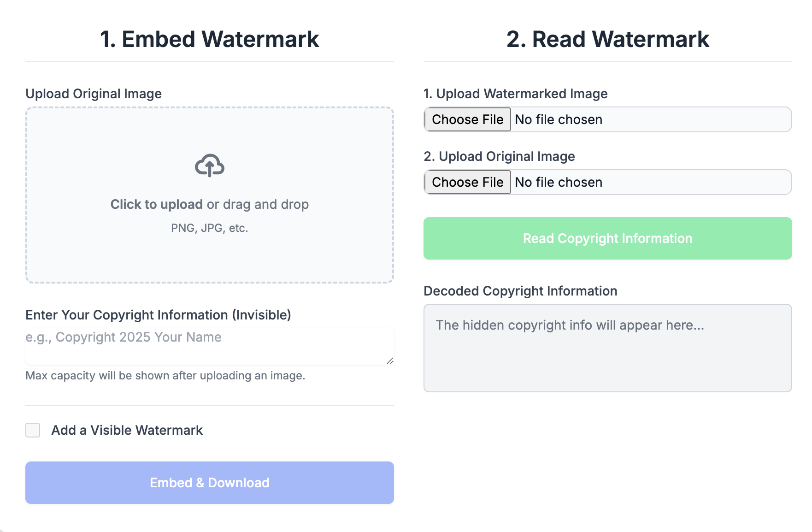This screenshot has height=532, width=812.
Task: Click the 'Max capacity' helper text
Action: 165,376
